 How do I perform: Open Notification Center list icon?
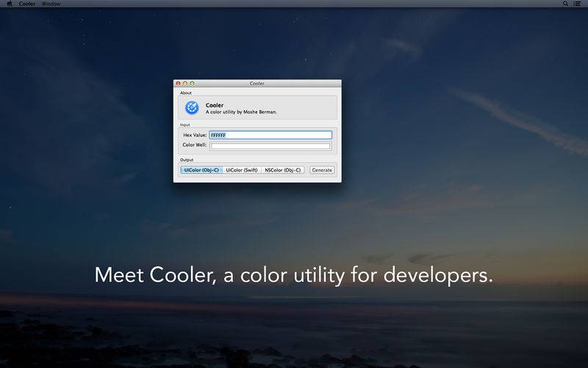click(578, 4)
